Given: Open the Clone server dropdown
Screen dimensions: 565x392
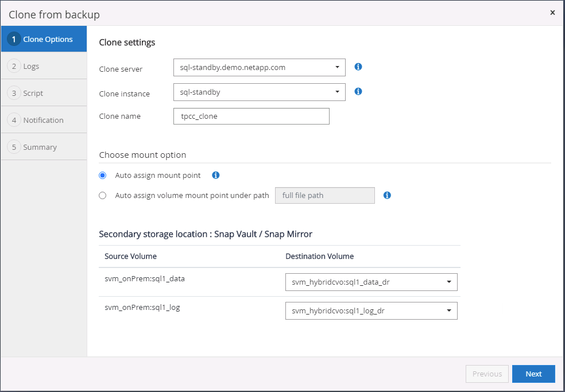Looking at the screenshot, I should coord(259,67).
